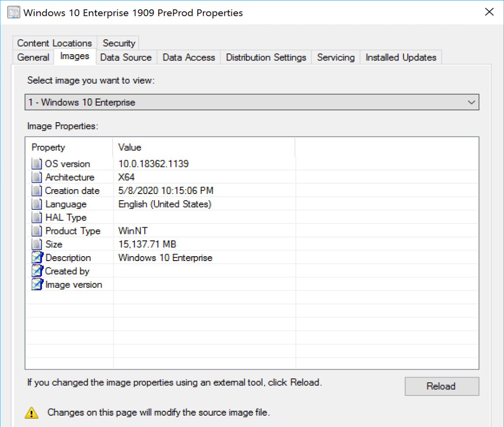Click the warning triangle icon
This screenshot has width=504, height=427.
tap(31, 412)
